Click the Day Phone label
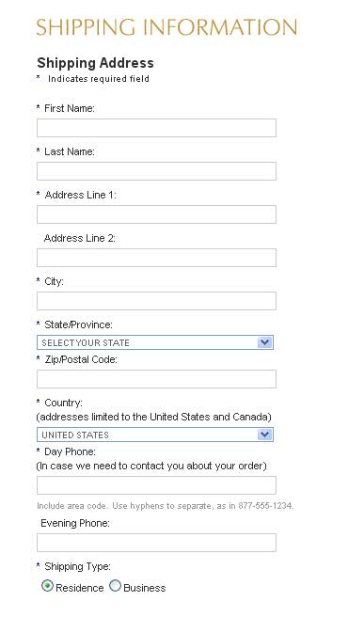The image size is (364, 617). click(70, 451)
